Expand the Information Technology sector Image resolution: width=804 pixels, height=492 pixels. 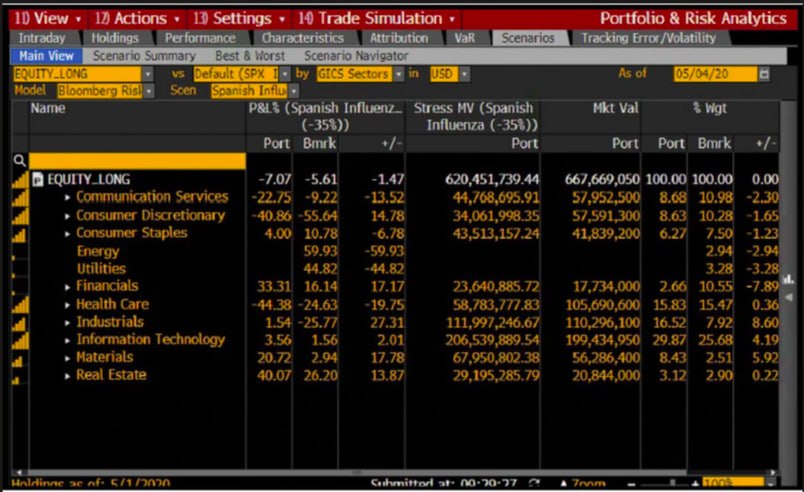(x=67, y=340)
